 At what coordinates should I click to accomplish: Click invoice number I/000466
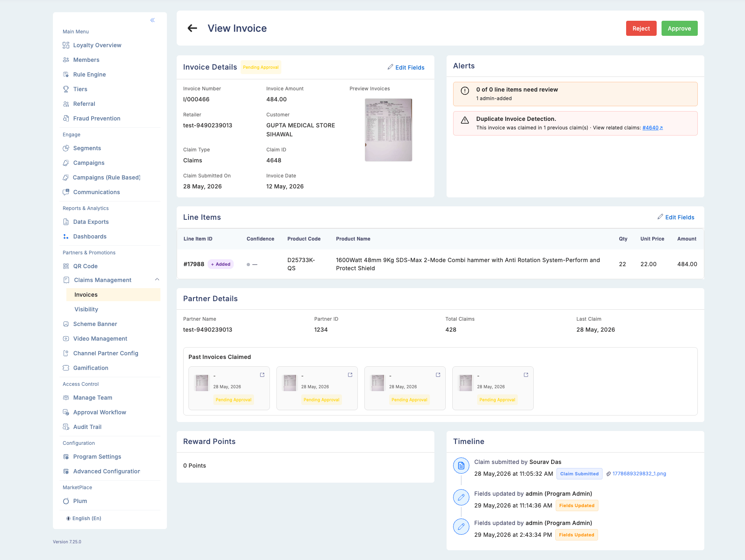[196, 99]
